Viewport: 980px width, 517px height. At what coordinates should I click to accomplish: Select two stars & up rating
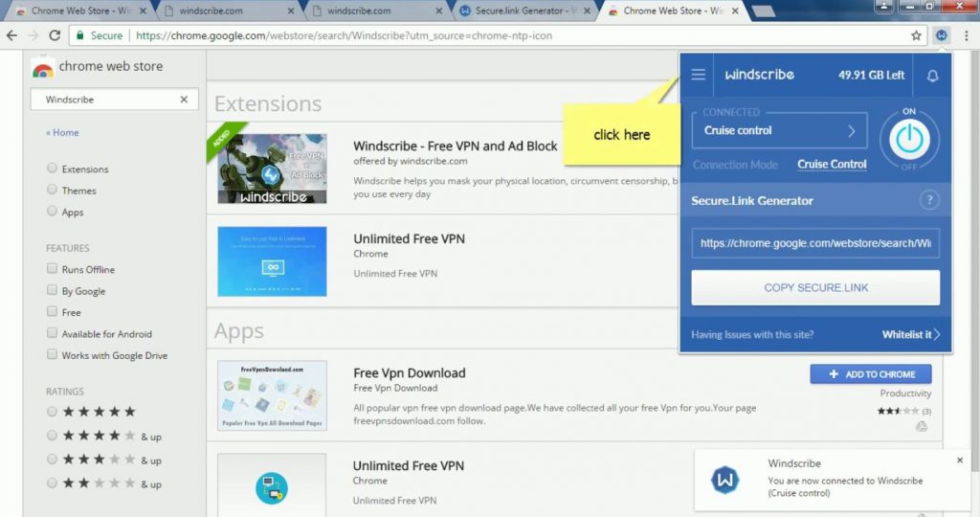click(52, 483)
